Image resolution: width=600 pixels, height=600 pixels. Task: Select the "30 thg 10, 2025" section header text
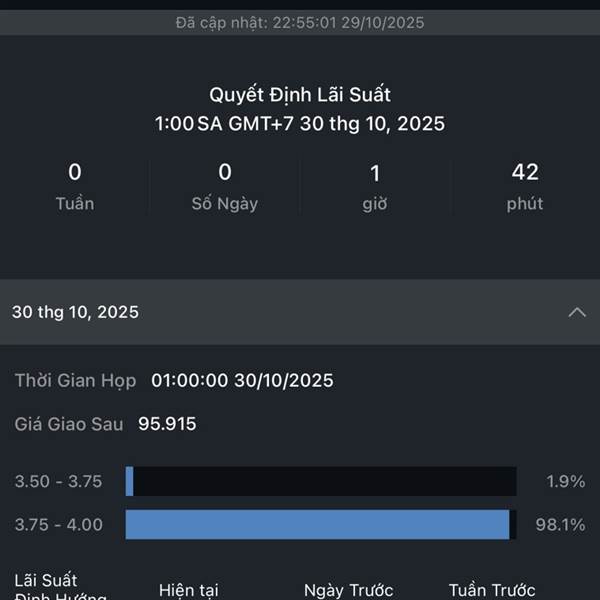75,312
